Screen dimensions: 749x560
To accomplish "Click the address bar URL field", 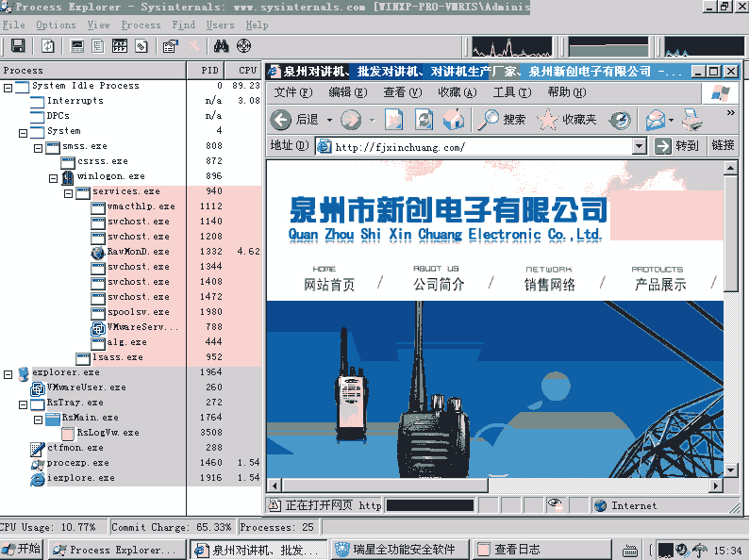I will 481,146.
